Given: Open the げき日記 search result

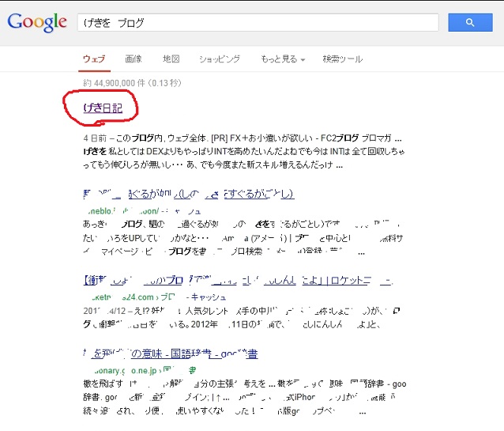Looking at the screenshot, I should [103, 108].
